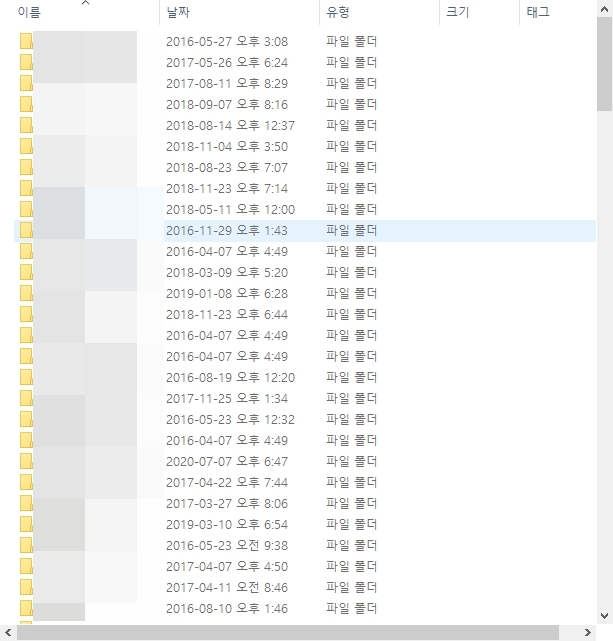Select row dated 2018-03-09 오후 5:20

point(305,273)
